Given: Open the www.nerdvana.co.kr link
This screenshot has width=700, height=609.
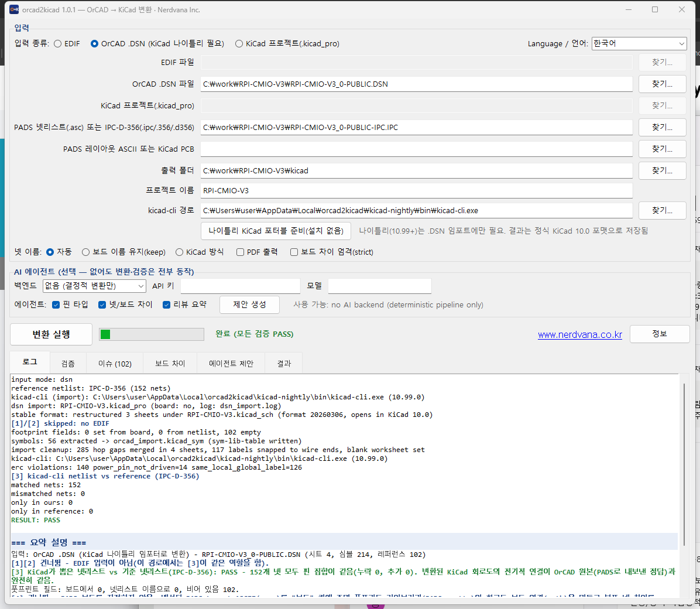Looking at the screenshot, I should pyautogui.click(x=579, y=335).
